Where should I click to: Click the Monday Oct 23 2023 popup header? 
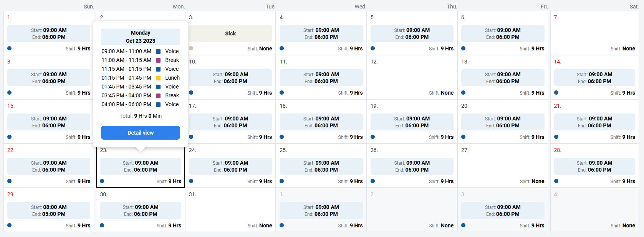140,37
